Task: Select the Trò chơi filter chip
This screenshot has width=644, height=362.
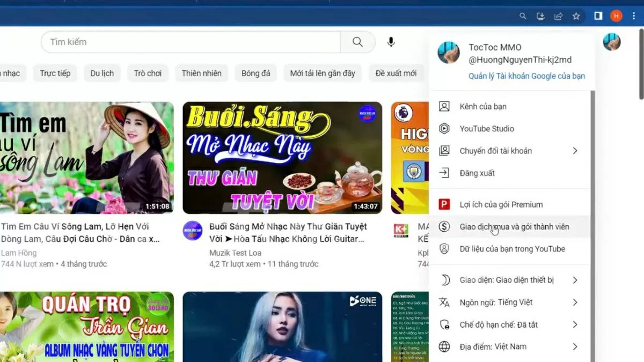Action: tap(148, 73)
